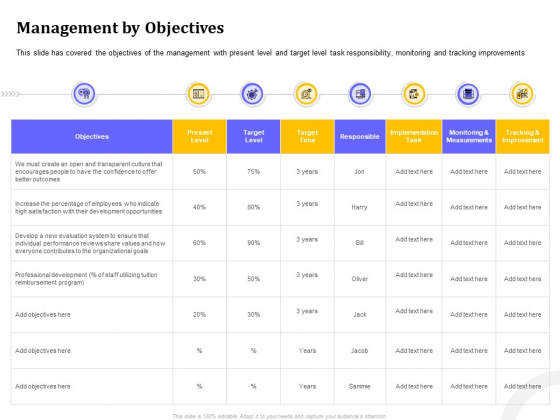560x420 pixels.
Task: Click Jacob's Monitoring 'Add text here' cell
Action: pos(469,351)
